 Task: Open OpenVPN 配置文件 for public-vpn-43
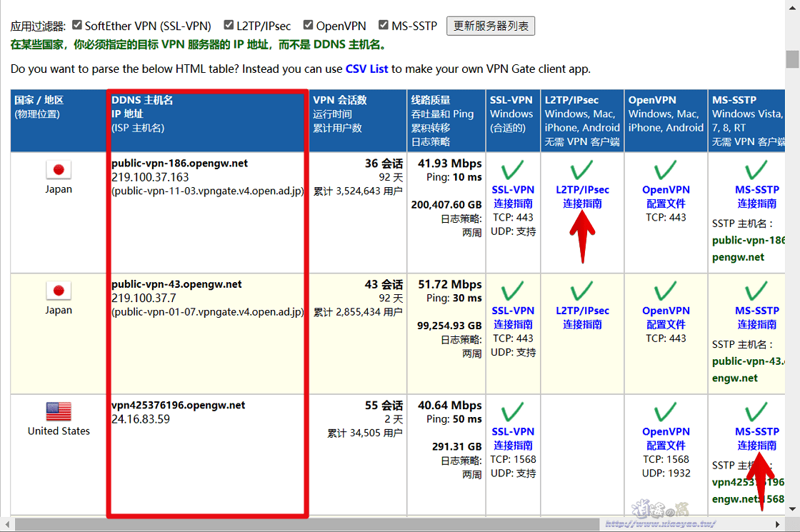coord(666,318)
